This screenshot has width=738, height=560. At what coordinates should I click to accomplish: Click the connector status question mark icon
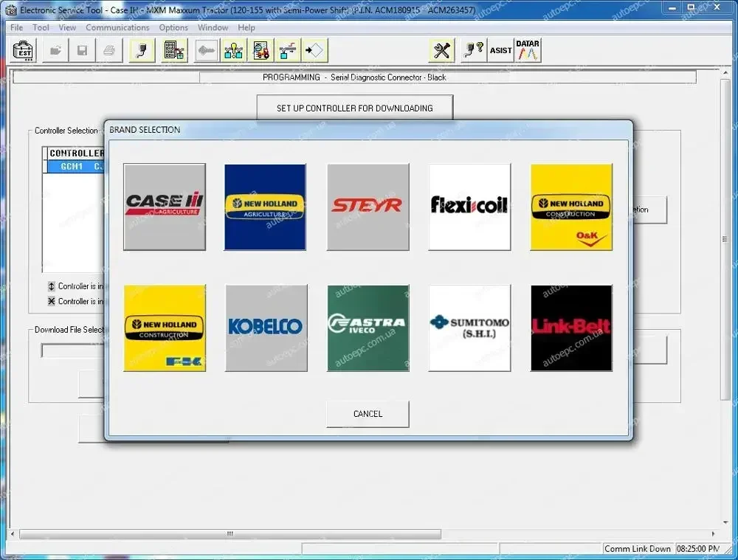click(x=473, y=51)
